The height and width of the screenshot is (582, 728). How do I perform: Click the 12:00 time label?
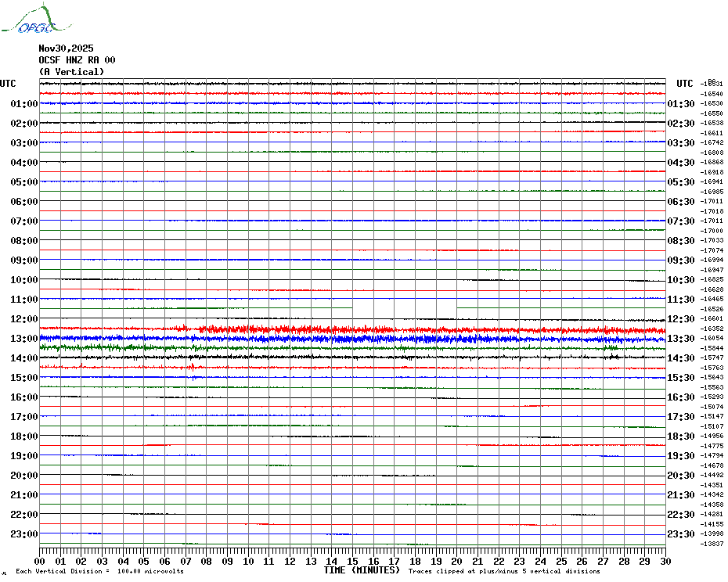[24, 319]
